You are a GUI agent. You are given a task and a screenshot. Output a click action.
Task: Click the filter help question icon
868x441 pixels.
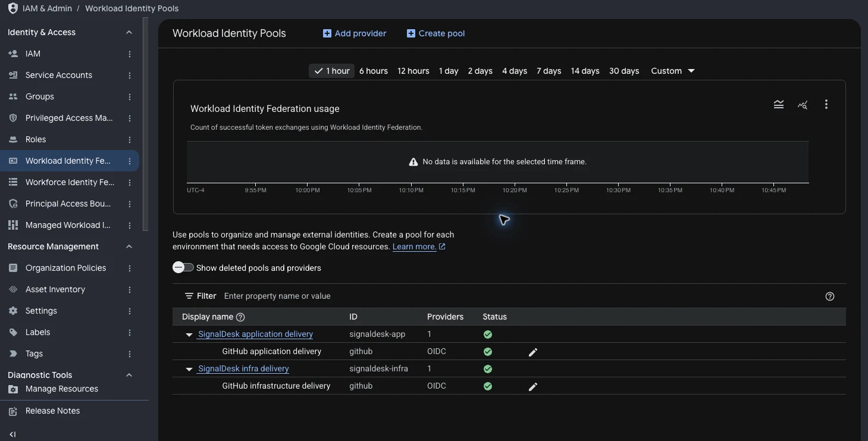(830, 296)
